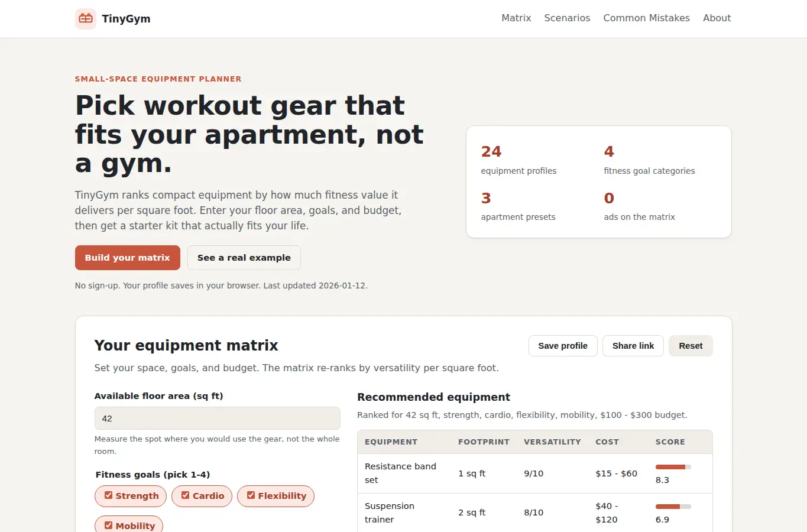Click the '1 sq ft' footprint cell
The height and width of the screenshot is (532, 807).
pyautogui.click(x=472, y=473)
